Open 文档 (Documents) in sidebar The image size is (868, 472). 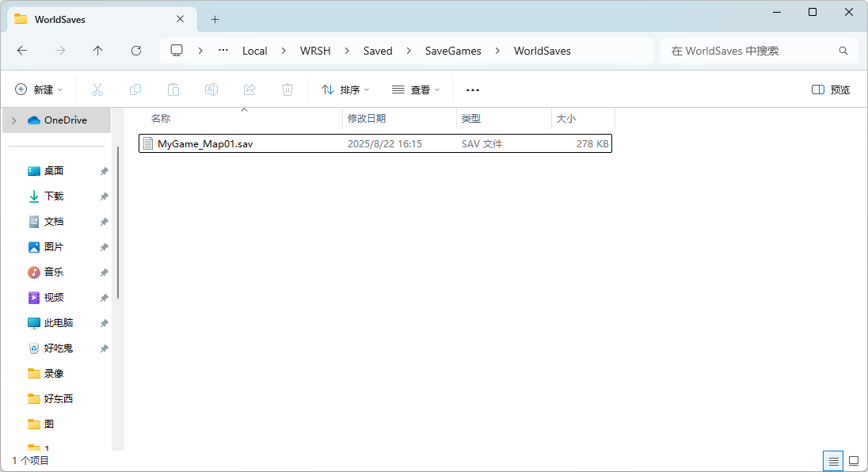54,222
